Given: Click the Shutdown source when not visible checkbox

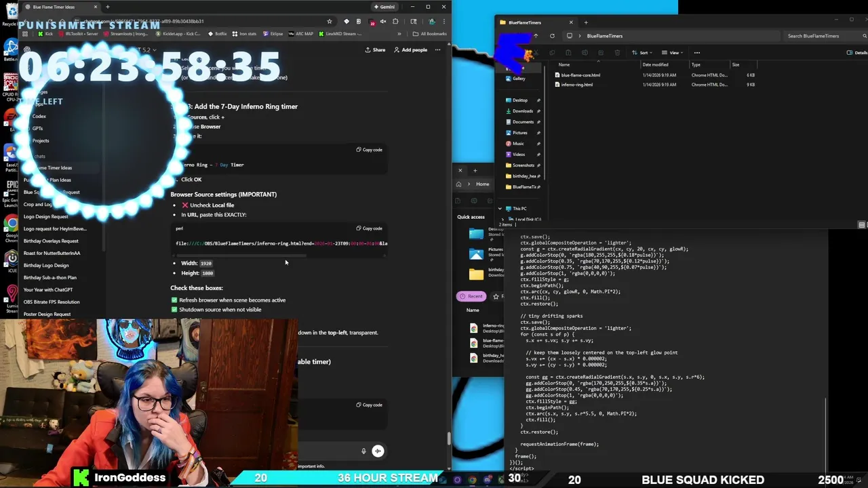Looking at the screenshot, I should tap(174, 310).
